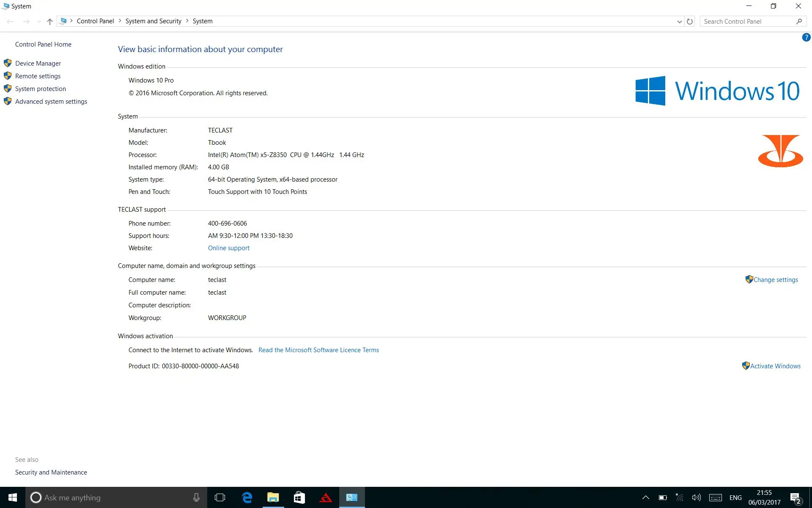The height and width of the screenshot is (508, 812).
Task: Click the Control Panel taskbar button
Action: pyautogui.click(x=352, y=497)
